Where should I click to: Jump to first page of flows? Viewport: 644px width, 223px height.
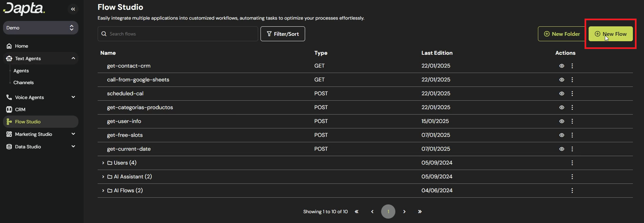click(x=356, y=212)
